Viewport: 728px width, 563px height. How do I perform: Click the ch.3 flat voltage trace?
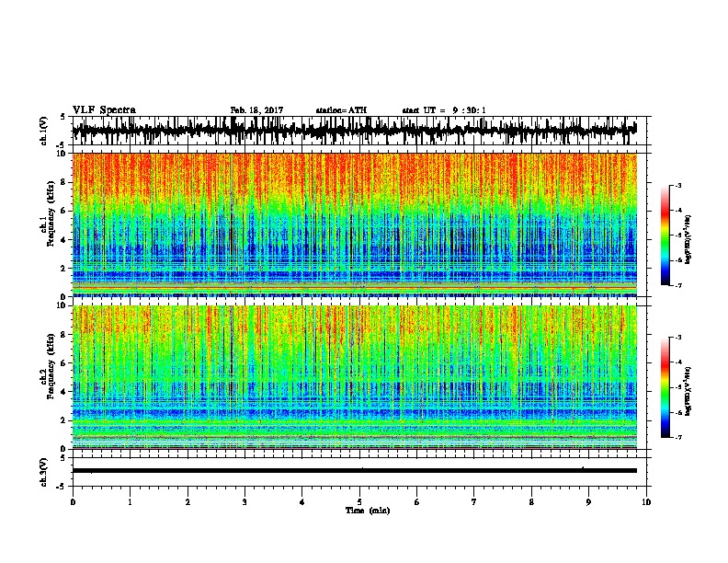(355, 471)
